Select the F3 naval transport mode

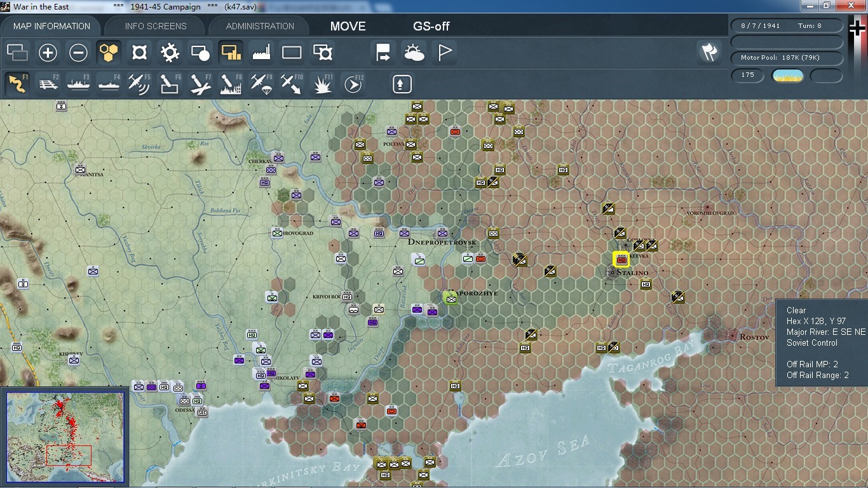[x=78, y=84]
